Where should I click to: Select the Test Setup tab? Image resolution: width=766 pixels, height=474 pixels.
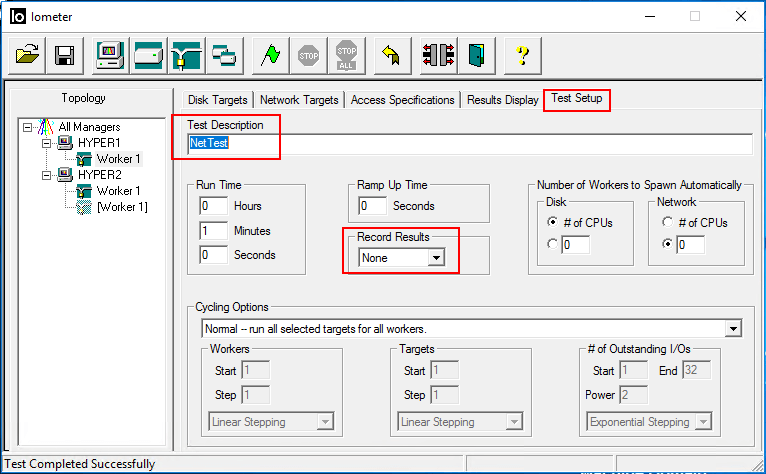coord(576,98)
